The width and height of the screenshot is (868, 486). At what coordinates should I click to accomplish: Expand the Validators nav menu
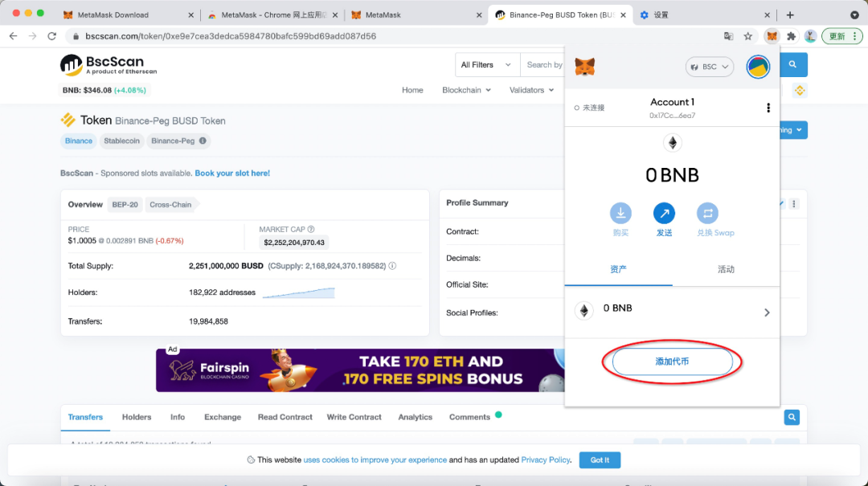[x=531, y=90]
